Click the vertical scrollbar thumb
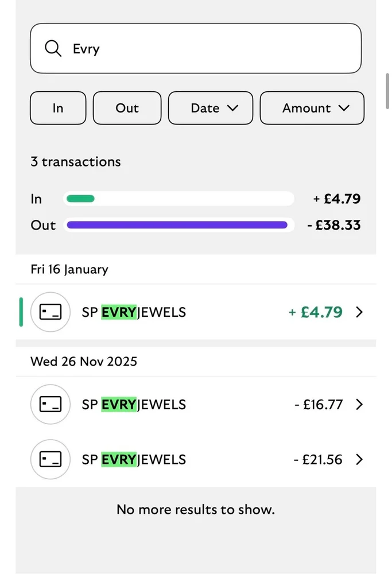This screenshot has width=392, height=574. click(x=387, y=91)
